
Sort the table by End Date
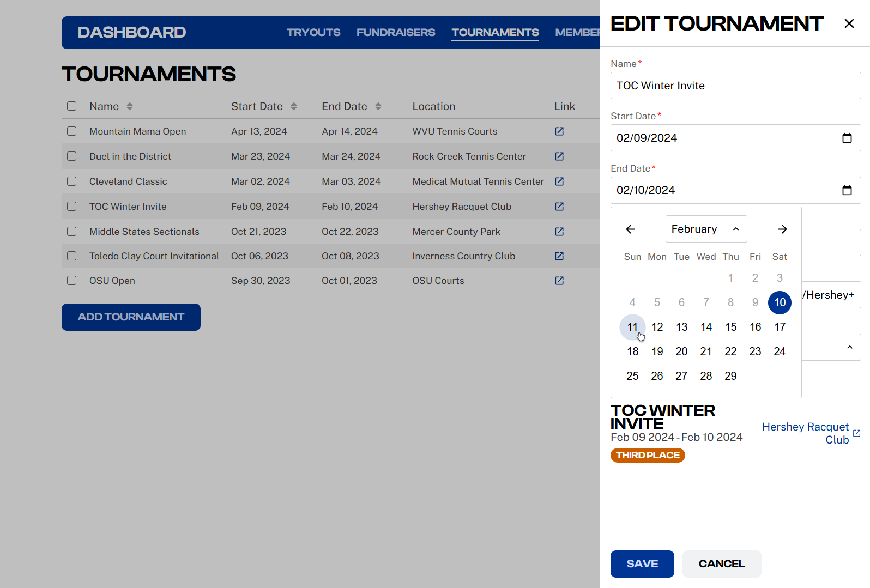click(x=378, y=106)
